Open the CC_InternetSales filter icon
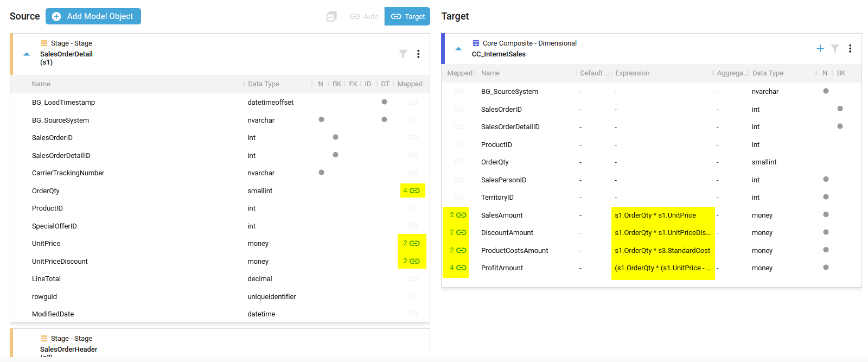This screenshot has width=868, height=362. pyautogui.click(x=835, y=49)
